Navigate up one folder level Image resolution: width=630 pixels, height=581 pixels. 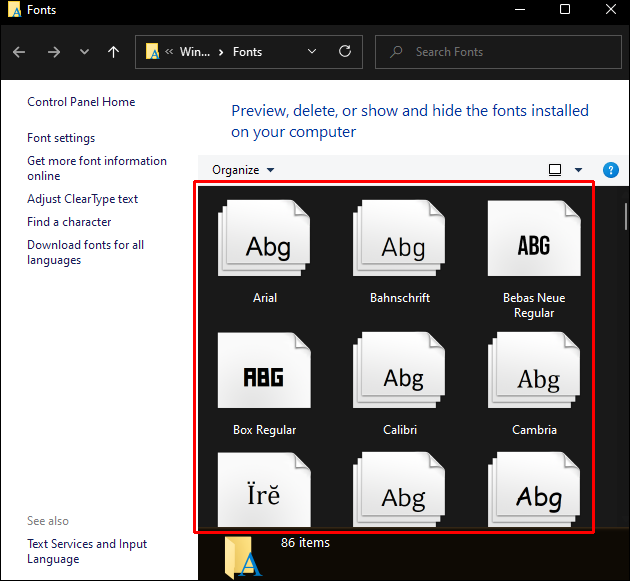(113, 52)
